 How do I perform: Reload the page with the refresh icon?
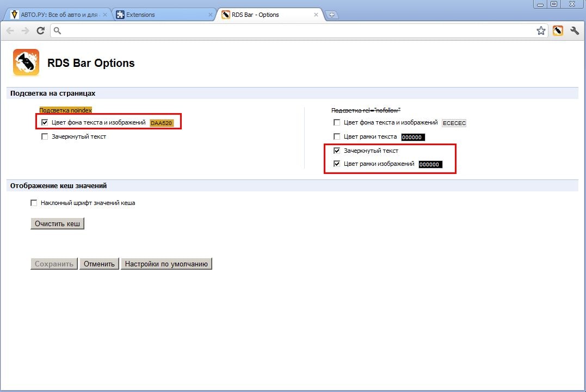[40, 31]
